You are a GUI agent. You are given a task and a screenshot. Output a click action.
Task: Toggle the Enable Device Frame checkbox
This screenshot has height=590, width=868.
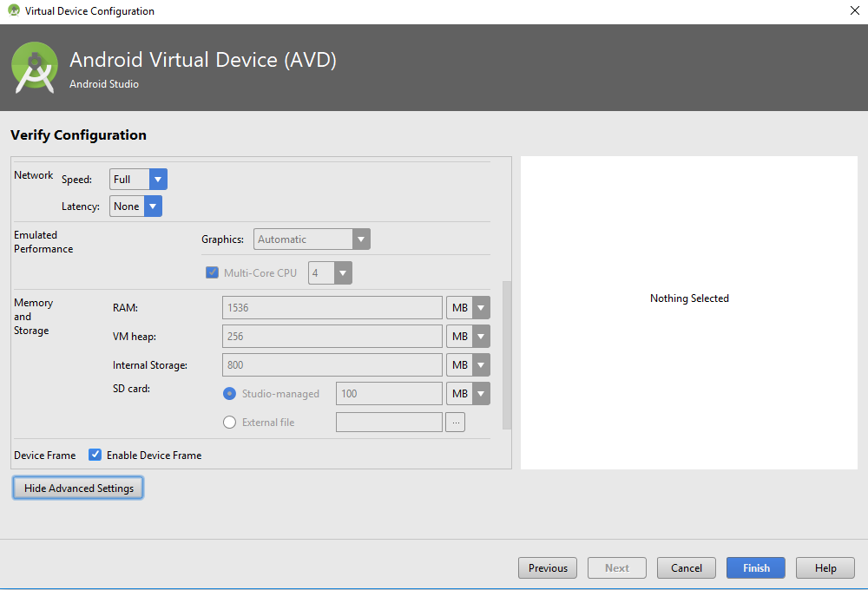[95, 455]
